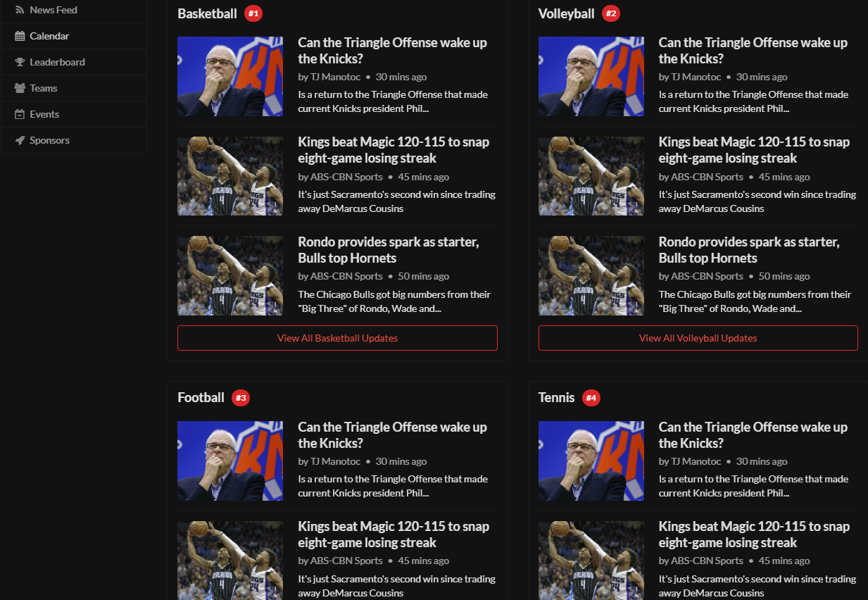Screen dimensions: 868x600
Task: Click the red #2 badge beside Volleyball
Action: (611, 13)
